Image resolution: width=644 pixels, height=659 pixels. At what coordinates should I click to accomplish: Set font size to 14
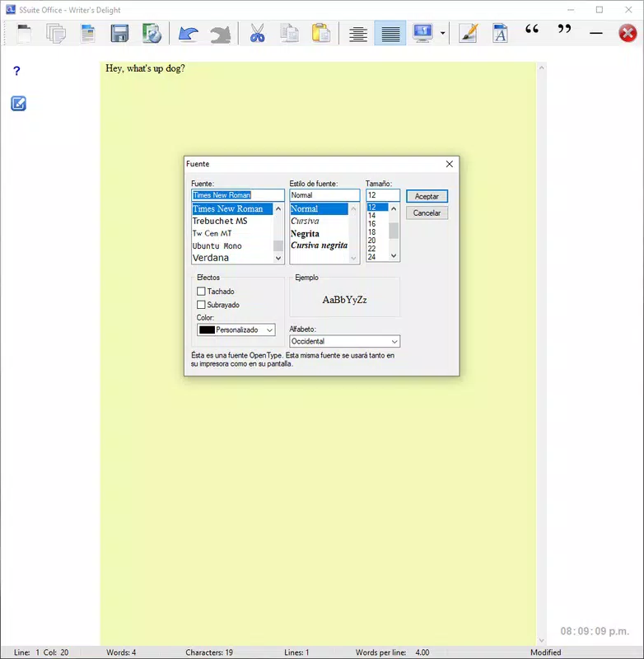pos(377,216)
